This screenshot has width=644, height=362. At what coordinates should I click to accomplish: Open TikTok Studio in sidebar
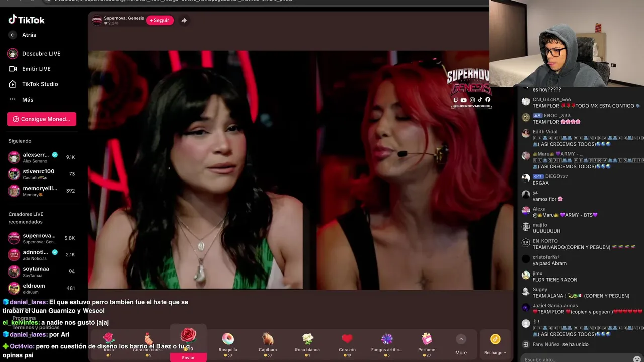[33, 84]
